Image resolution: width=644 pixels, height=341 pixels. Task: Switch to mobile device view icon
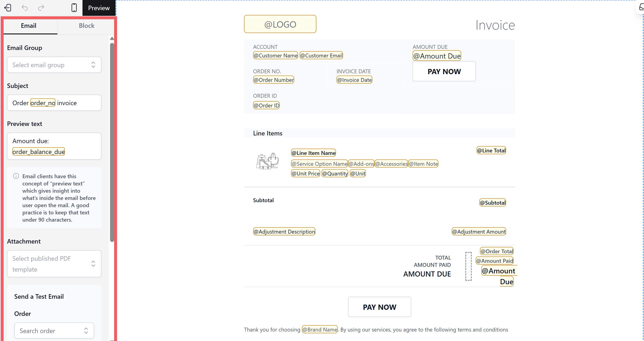coord(74,8)
